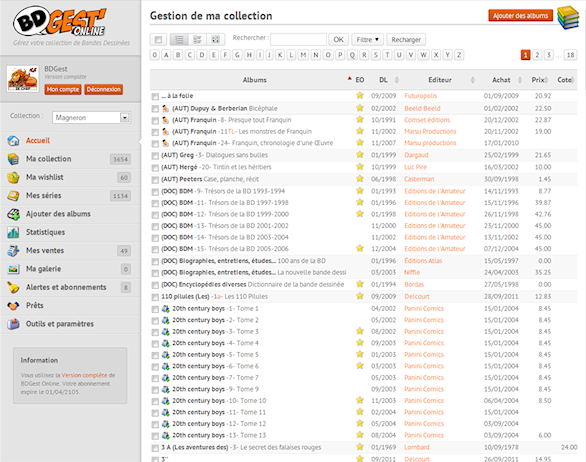
Task: Check the box for ... à la folie
Action: click(155, 97)
